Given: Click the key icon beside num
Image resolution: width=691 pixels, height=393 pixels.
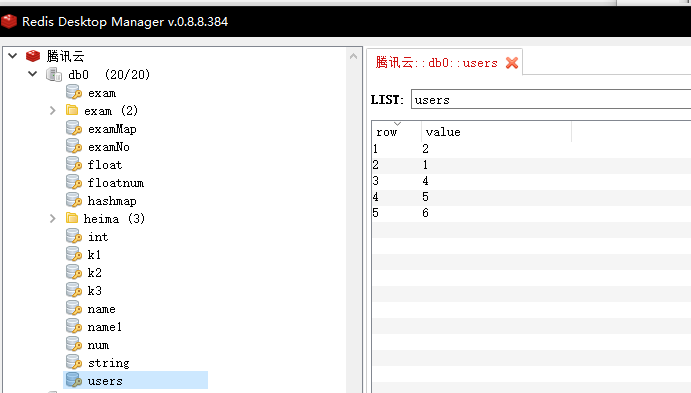Looking at the screenshot, I should 74,345.
